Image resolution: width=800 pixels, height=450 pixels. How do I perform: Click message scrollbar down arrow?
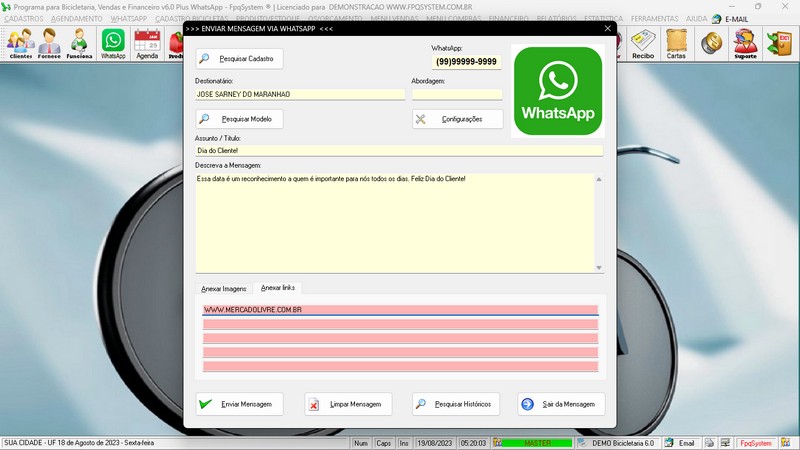pos(599,268)
